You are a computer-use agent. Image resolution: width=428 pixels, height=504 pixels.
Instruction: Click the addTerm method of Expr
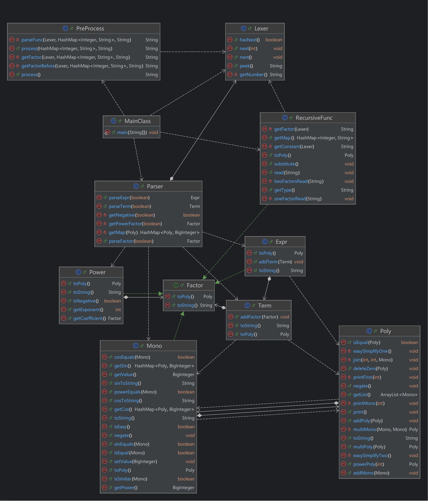pyautogui.click(x=269, y=262)
